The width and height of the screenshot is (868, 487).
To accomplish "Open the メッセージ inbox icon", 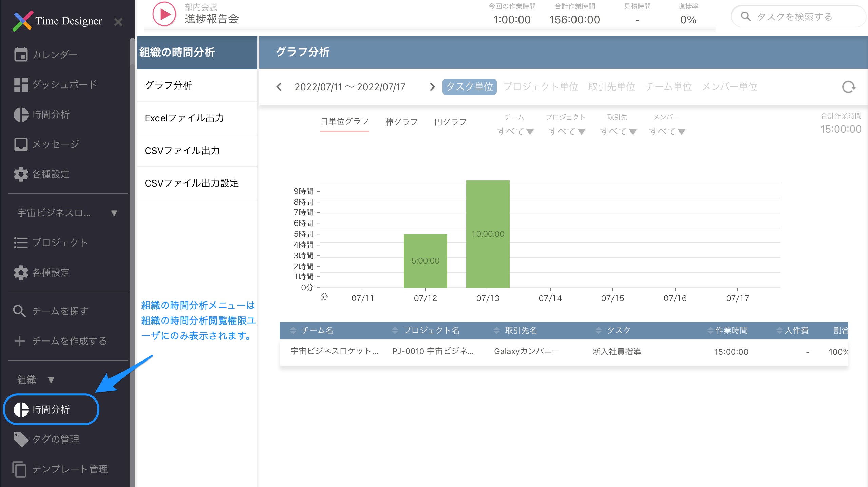I will (x=21, y=144).
